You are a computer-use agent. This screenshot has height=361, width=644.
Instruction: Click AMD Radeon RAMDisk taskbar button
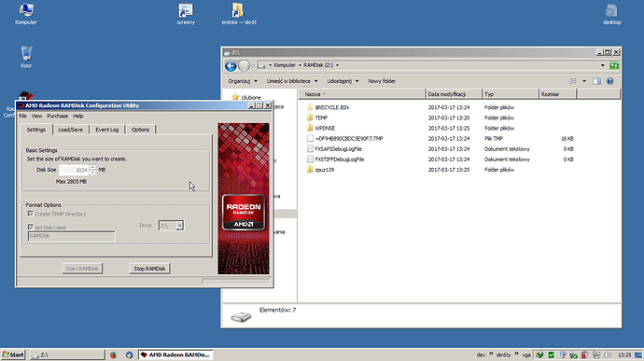coord(175,354)
